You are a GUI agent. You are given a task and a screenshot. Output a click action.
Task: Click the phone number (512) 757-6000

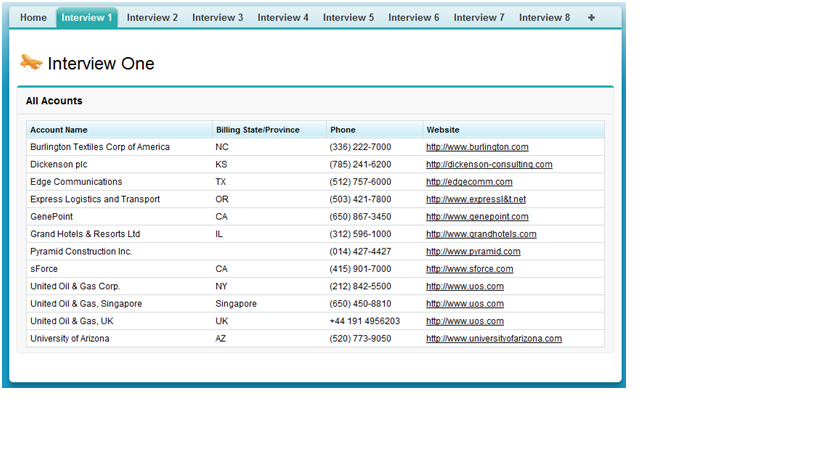(360, 182)
